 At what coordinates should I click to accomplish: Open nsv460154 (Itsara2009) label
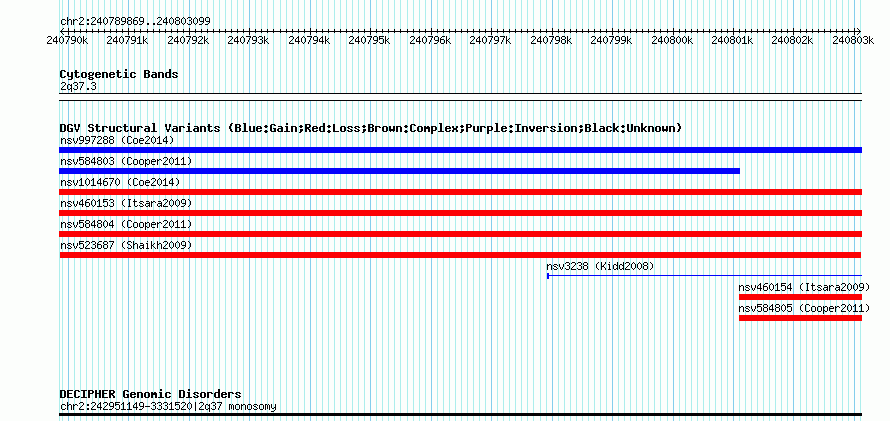[x=804, y=287]
